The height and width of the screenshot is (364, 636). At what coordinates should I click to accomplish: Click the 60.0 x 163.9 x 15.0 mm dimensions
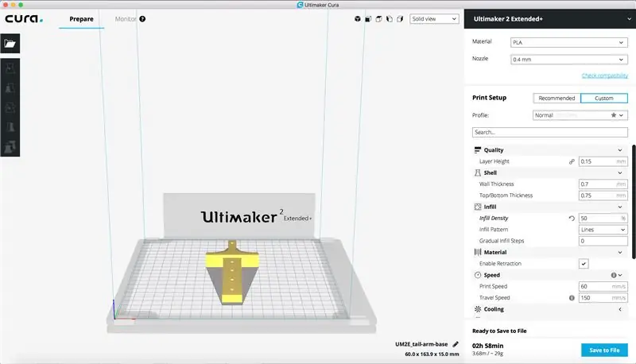click(432, 354)
